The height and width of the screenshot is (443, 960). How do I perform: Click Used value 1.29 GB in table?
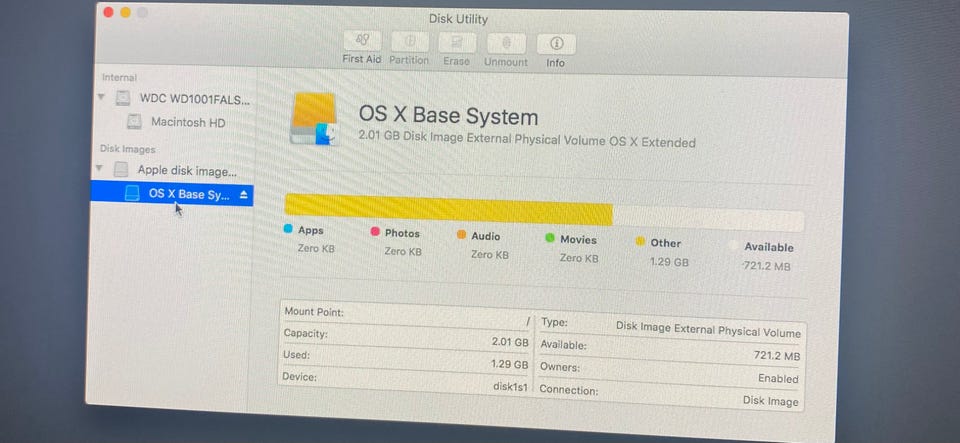pos(509,365)
